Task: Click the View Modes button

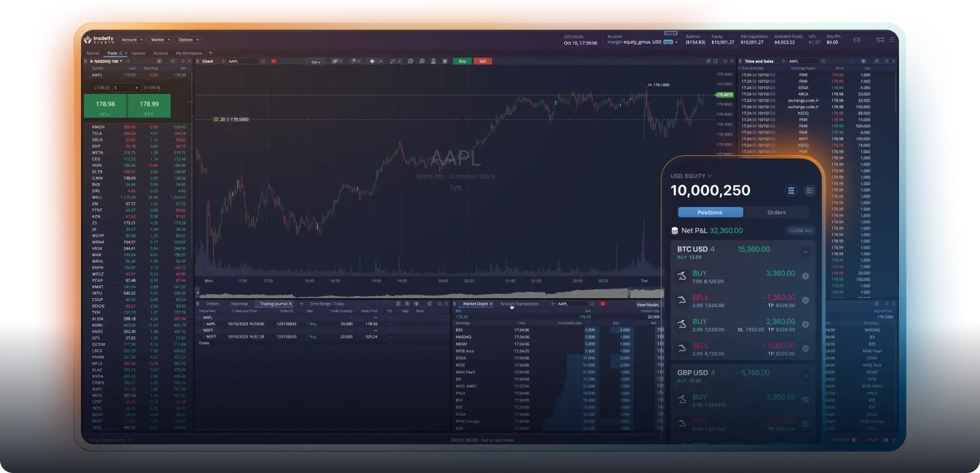Action: 647,304
